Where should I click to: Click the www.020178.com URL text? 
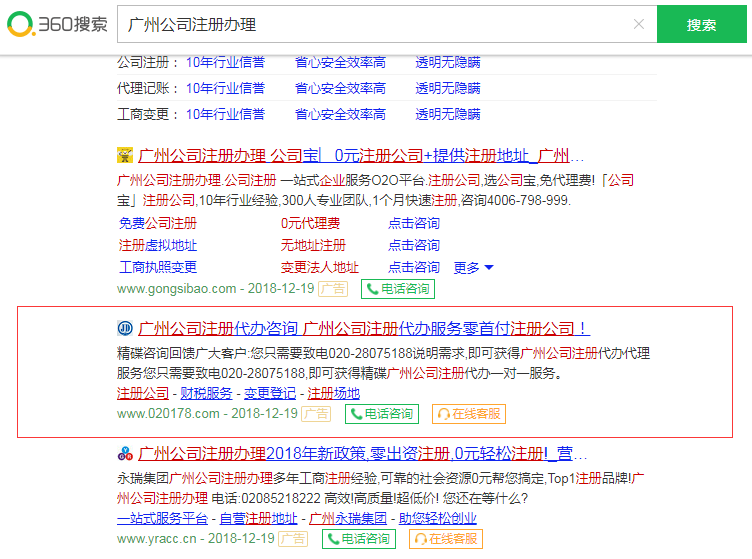pos(168,414)
